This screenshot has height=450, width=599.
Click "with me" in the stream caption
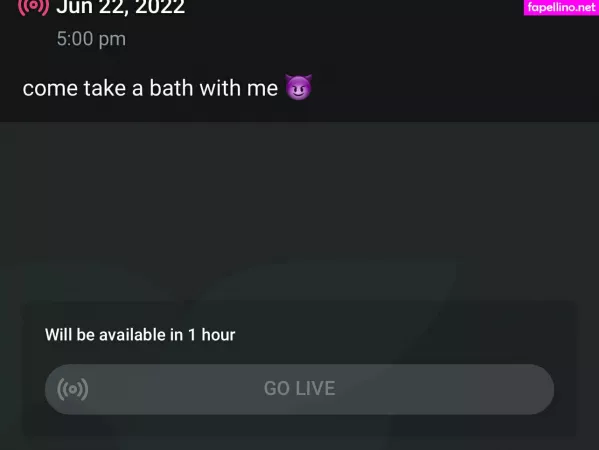239,88
